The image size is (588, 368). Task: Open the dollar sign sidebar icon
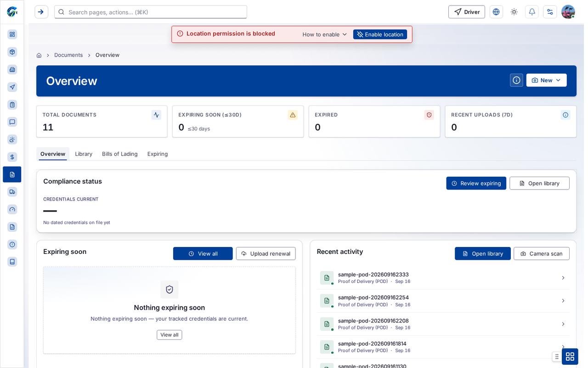tap(12, 157)
